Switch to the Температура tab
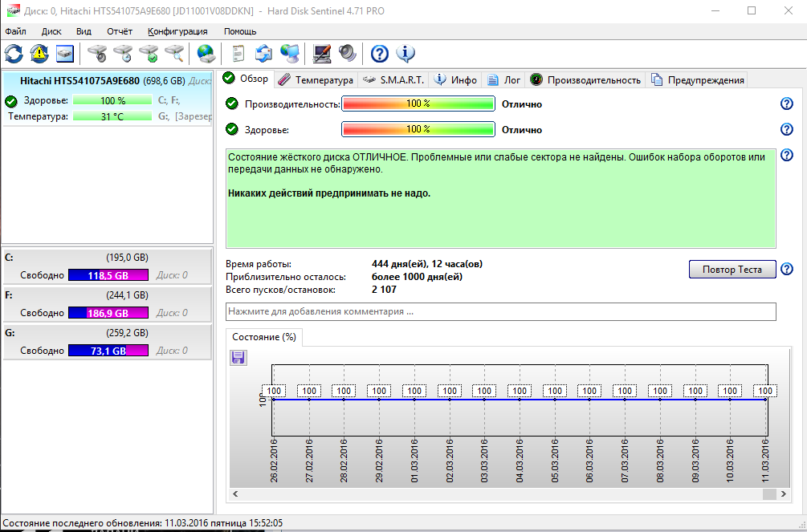Viewport: 807px width, 532px height. click(x=316, y=80)
